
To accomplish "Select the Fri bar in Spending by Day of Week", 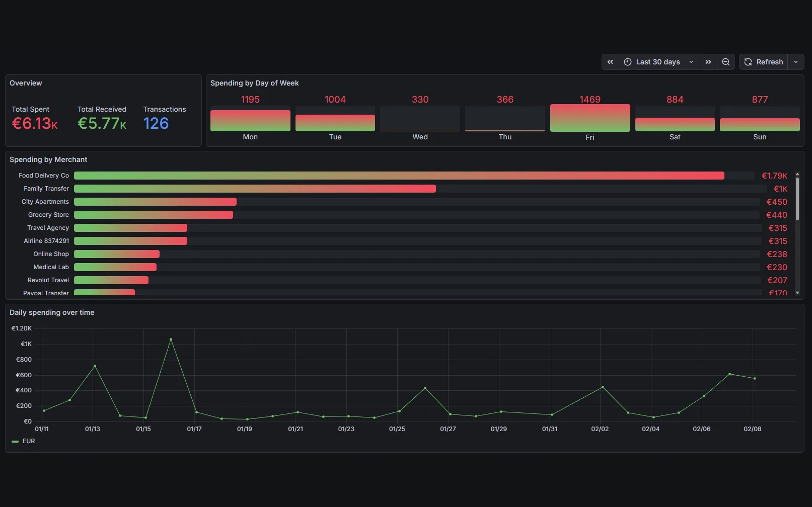I will [x=589, y=118].
